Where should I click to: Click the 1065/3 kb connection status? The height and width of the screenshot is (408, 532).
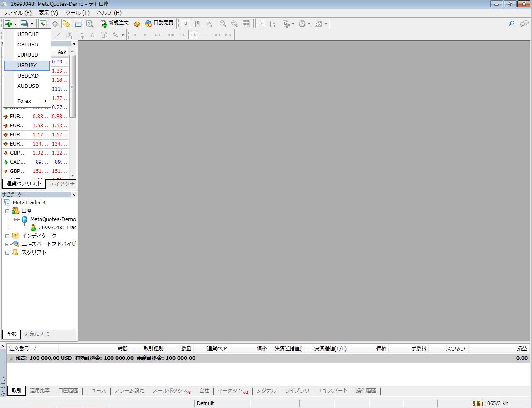491,403
